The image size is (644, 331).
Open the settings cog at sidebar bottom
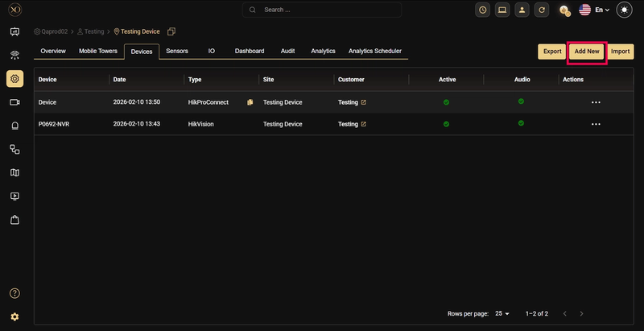point(14,317)
